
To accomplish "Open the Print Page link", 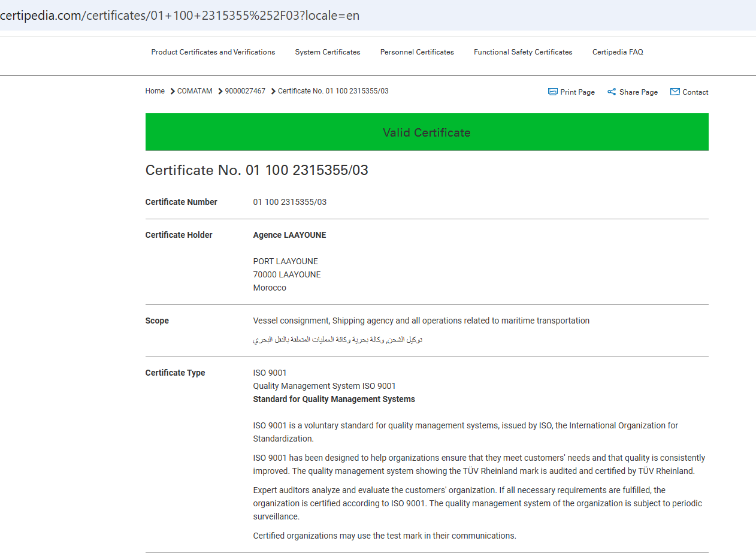I will [x=577, y=92].
